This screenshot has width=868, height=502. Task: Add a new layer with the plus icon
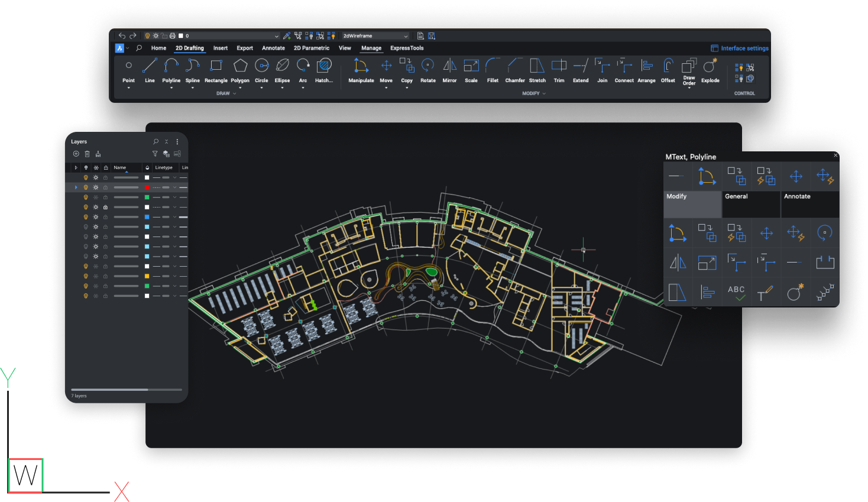point(76,154)
